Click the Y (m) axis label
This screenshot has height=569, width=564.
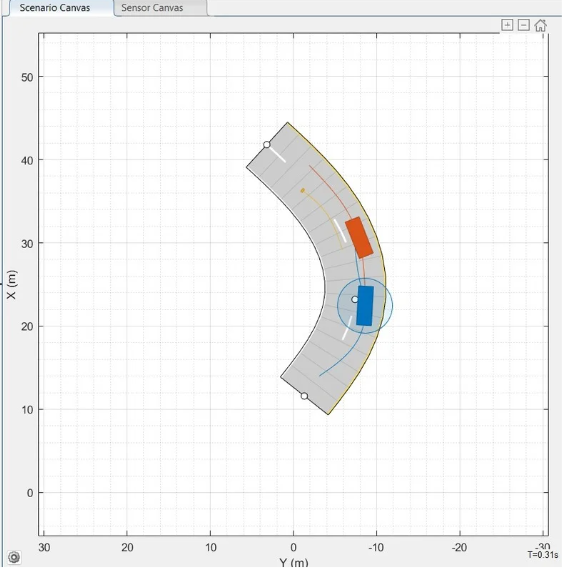point(294,563)
